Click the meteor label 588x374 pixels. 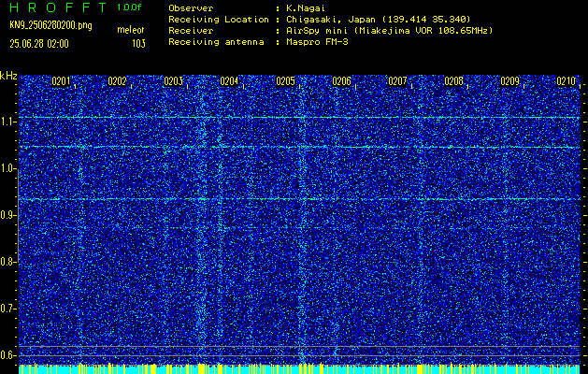point(131,30)
